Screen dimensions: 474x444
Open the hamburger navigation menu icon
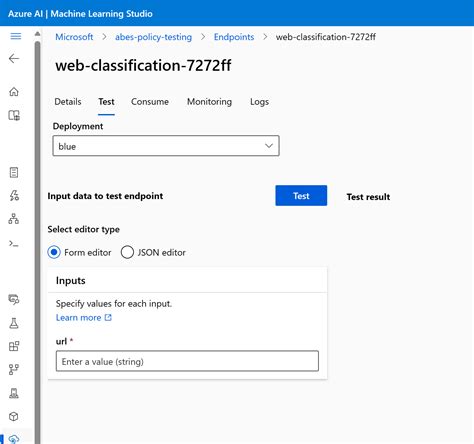tap(16, 36)
